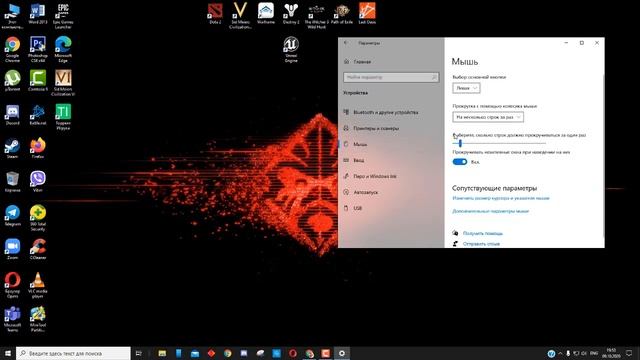
Task: Open the Viber desktop shortcut
Action: pyautogui.click(x=38, y=182)
